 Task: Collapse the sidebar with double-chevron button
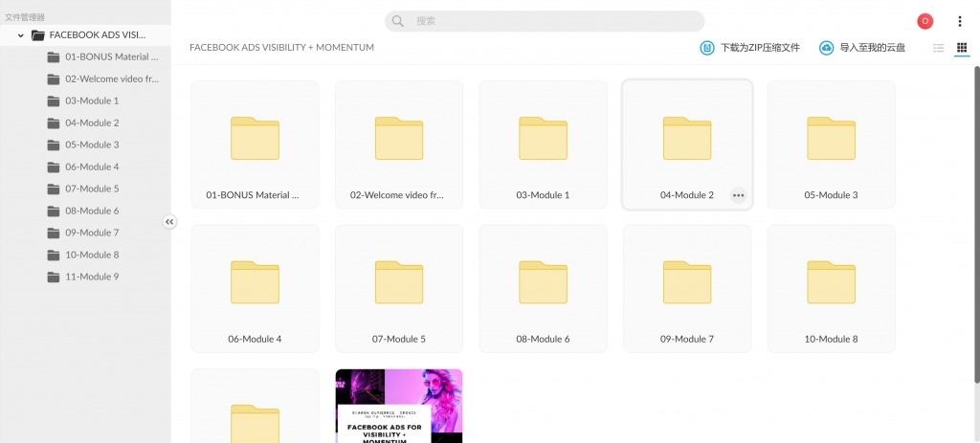tap(169, 222)
